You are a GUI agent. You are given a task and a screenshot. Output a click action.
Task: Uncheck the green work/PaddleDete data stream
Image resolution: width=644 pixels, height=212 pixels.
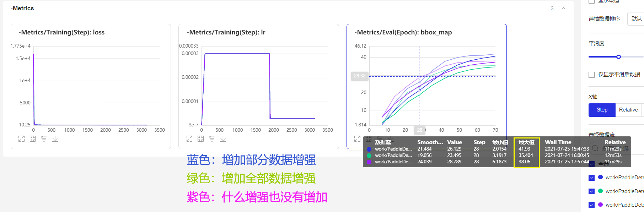592,191
